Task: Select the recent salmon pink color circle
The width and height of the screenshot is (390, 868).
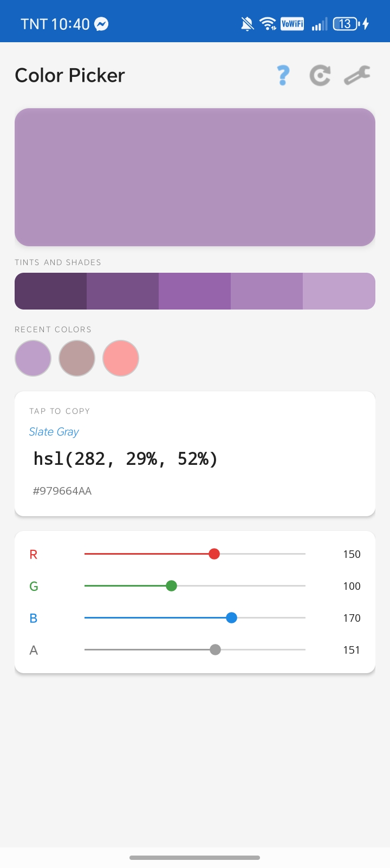Action: click(121, 358)
